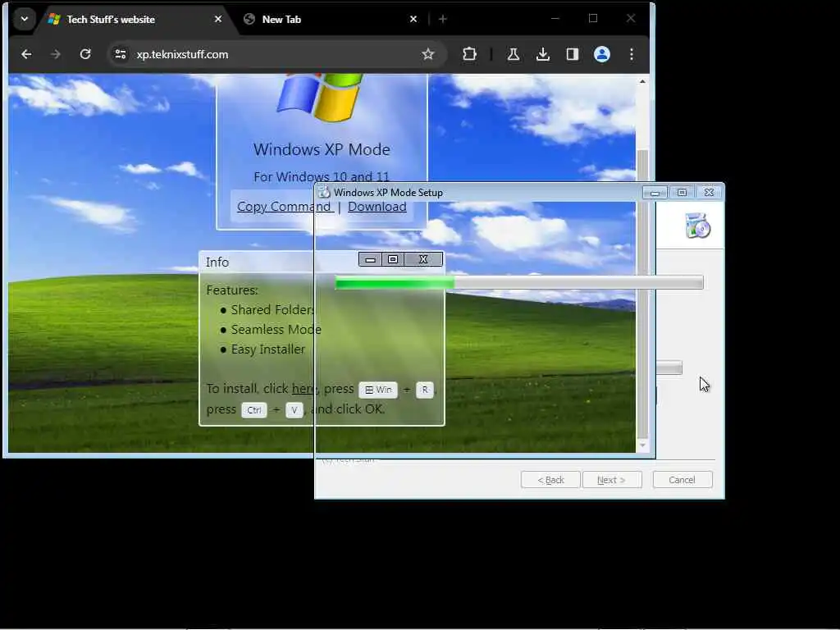Maximize the Info panel

click(x=393, y=260)
